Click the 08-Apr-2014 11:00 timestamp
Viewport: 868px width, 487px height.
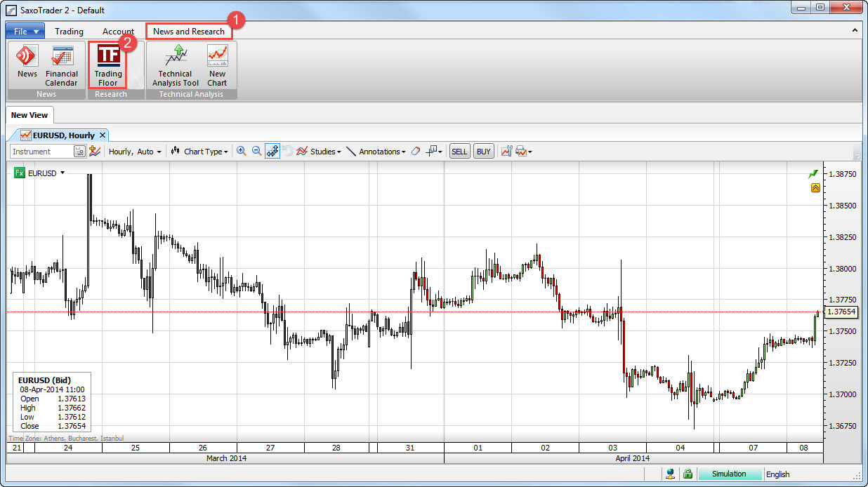(x=52, y=389)
